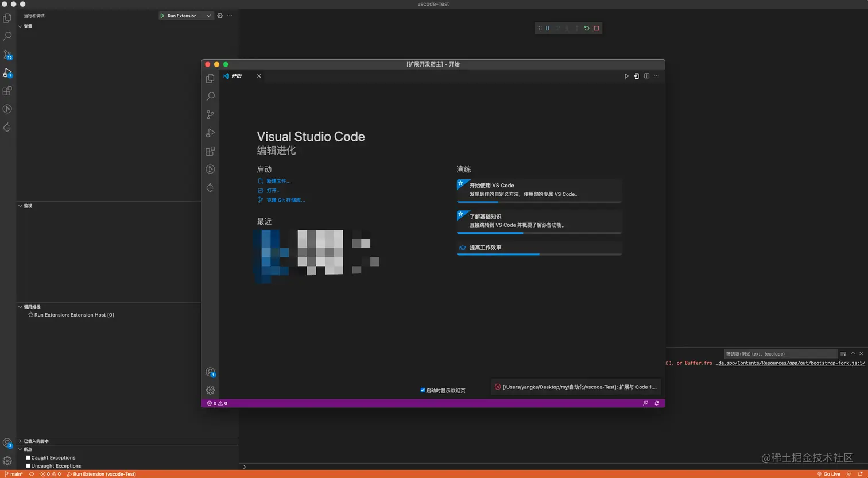Click the 新建文件... link
This screenshot has width=868, height=478.
pyautogui.click(x=278, y=181)
